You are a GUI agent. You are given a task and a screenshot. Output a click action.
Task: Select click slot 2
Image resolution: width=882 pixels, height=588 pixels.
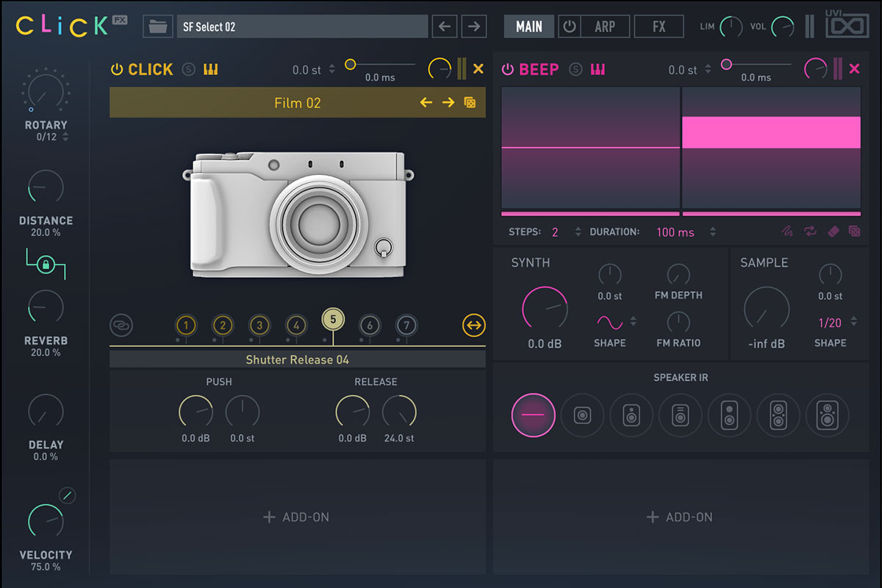(223, 324)
